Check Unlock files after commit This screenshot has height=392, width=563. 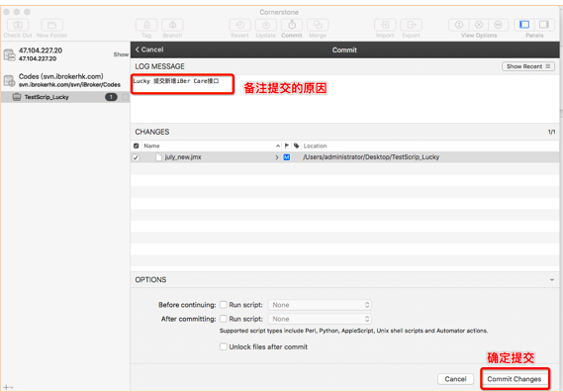[224, 346]
